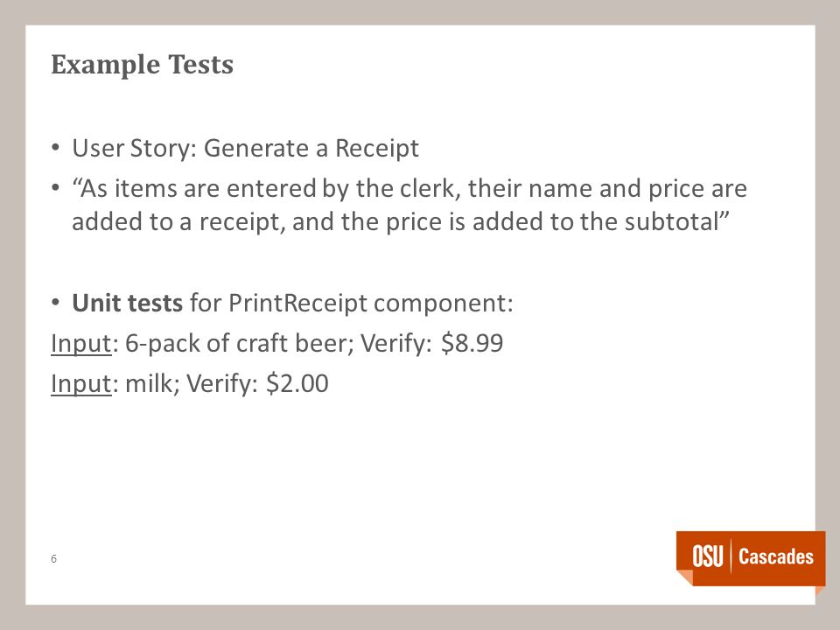The height and width of the screenshot is (630, 840).
Task: Click the "Cascades" word in the logo
Action: click(776, 556)
